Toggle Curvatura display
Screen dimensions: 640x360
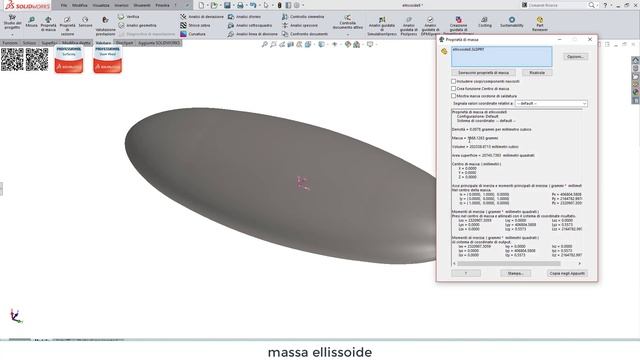pos(193,34)
